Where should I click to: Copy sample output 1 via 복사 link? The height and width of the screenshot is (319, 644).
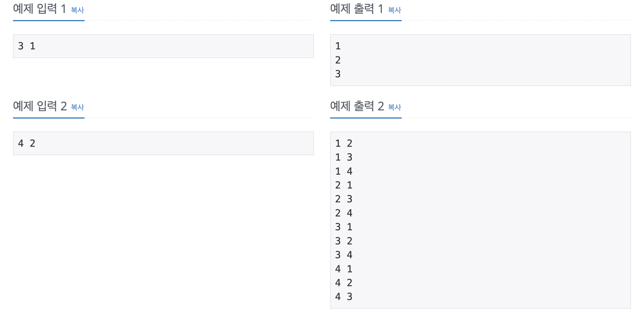click(x=395, y=10)
